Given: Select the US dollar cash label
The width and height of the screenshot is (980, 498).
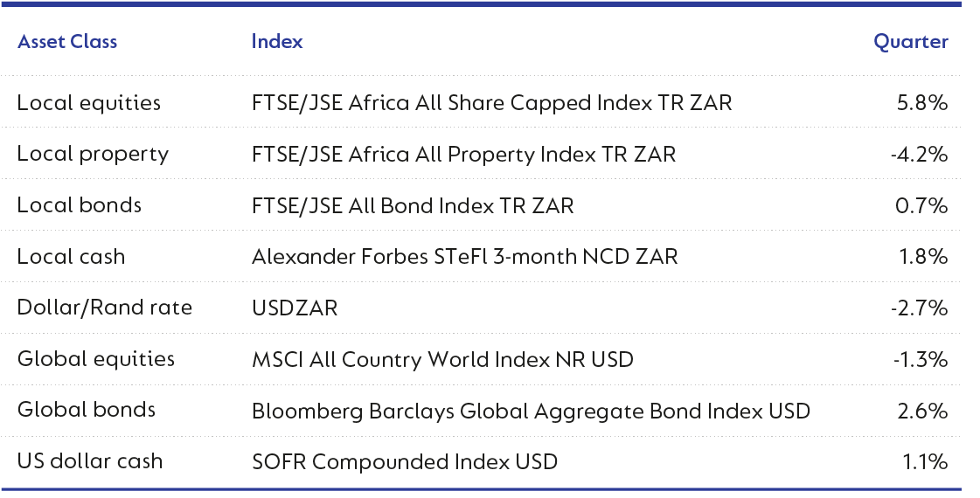Looking at the screenshot, I should [90, 462].
